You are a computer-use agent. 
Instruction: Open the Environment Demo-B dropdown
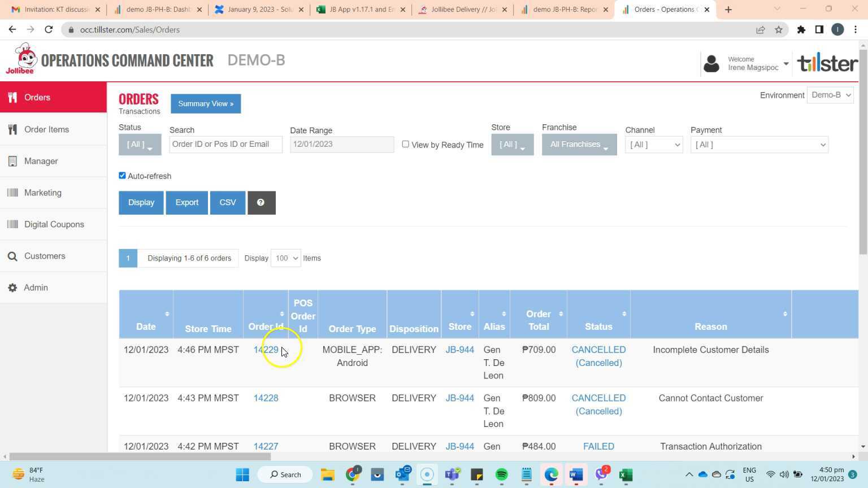pyautogui.click(x=830, y=95)
